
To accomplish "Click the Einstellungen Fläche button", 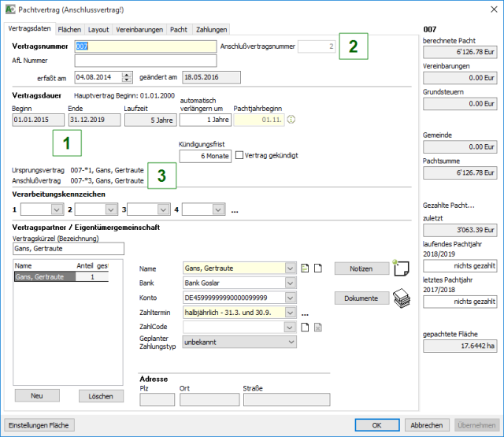I will point(40,425).
